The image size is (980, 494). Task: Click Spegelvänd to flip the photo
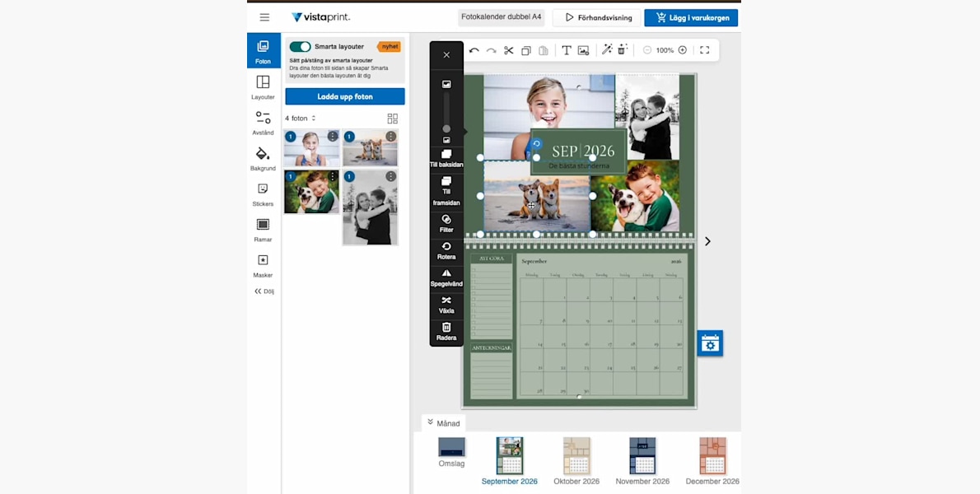(446, 277)
